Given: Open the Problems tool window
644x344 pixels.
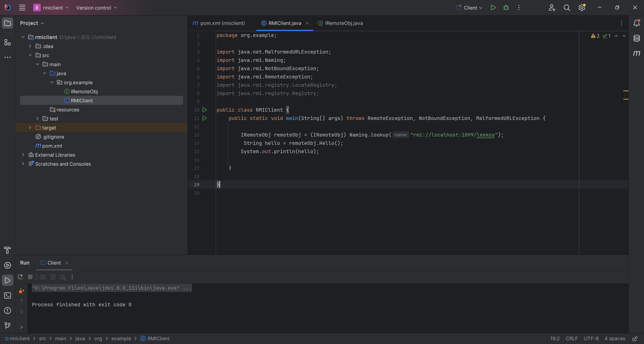Looking at the screenshot, I should pos(8,311).
